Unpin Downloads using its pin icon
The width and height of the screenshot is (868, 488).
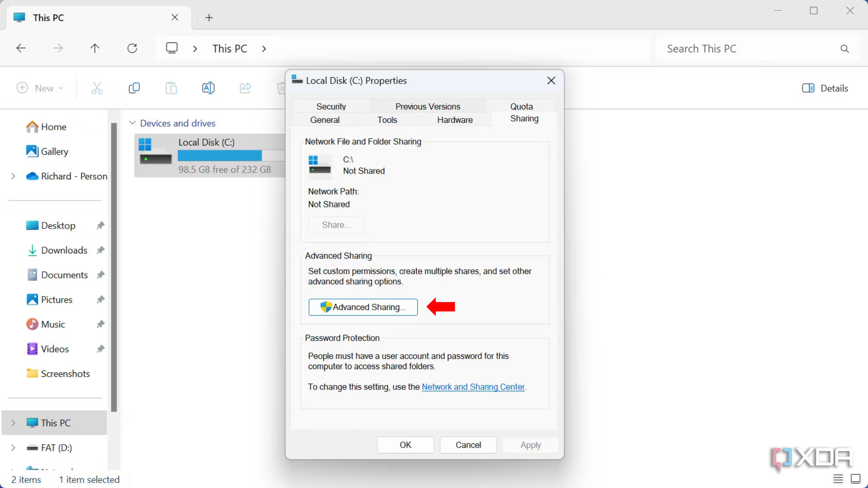tap(100, 250)
